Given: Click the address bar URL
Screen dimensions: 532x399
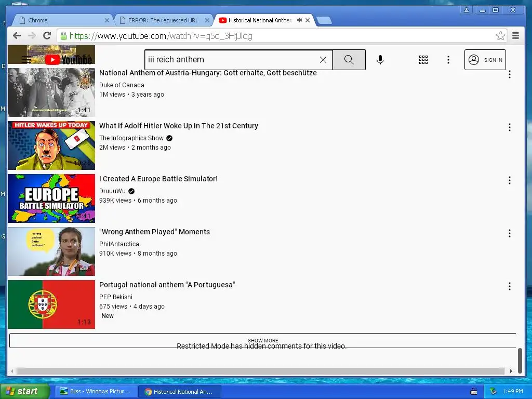Looking at the screenshot, I should coord(161,36).
